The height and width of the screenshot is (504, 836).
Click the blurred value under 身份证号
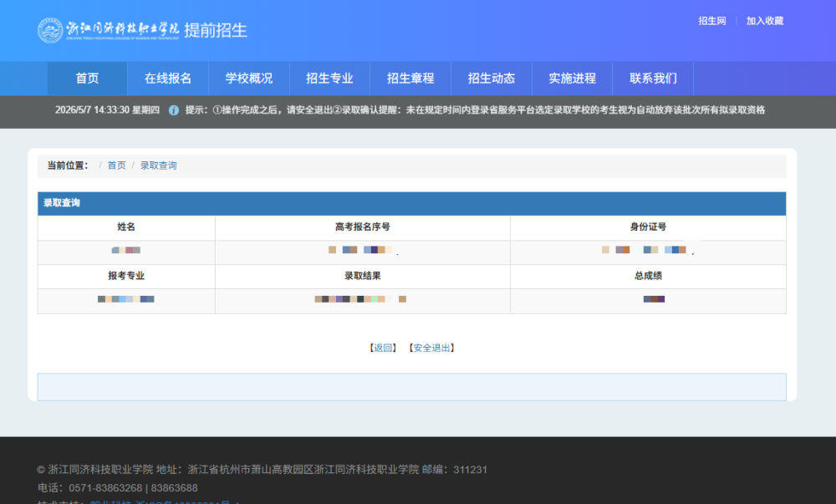click(647, 250)
